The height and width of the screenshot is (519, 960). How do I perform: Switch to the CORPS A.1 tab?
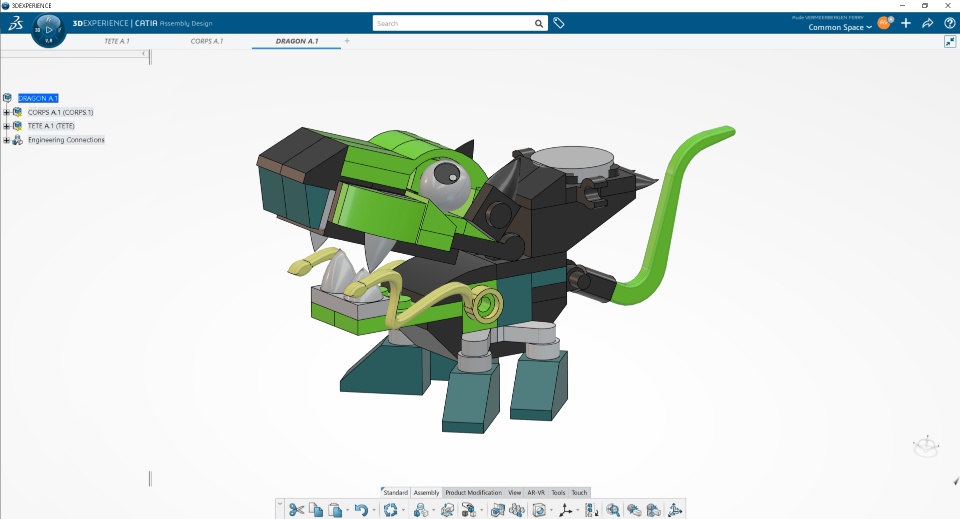click(x=206, y=41)
